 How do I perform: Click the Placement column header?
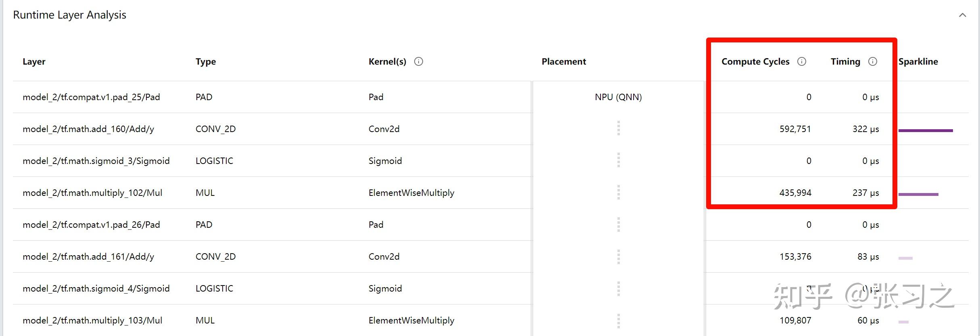point(564,61)
